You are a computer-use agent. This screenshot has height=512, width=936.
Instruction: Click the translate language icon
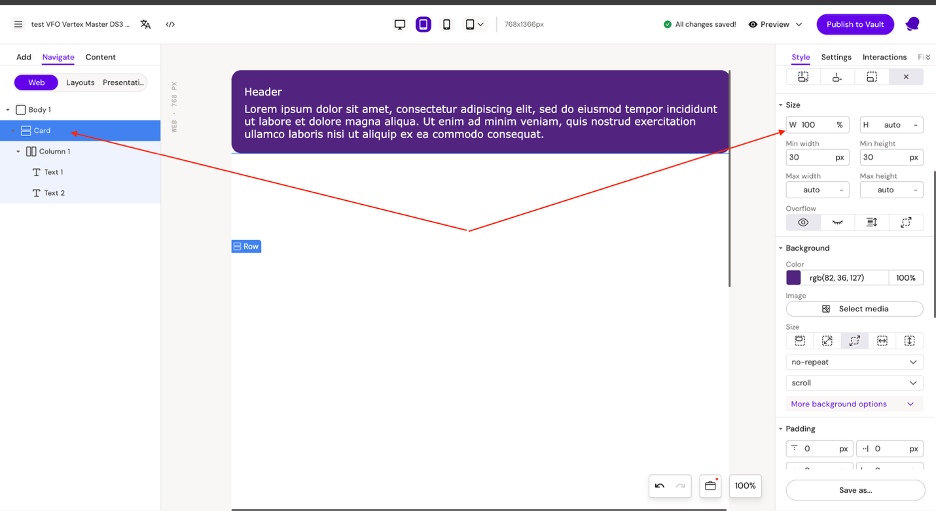tap(146, 24)
